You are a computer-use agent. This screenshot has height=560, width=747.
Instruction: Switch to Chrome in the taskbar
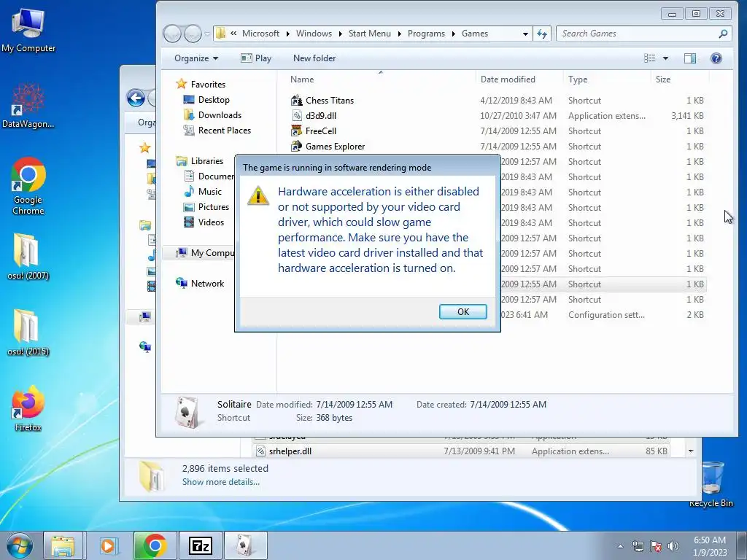tap(155, 545)
